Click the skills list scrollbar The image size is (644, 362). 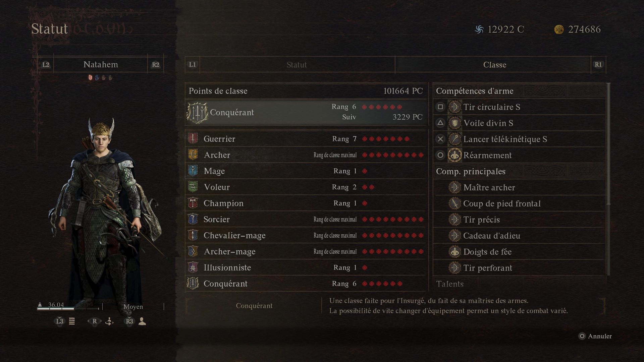[608, 144]
